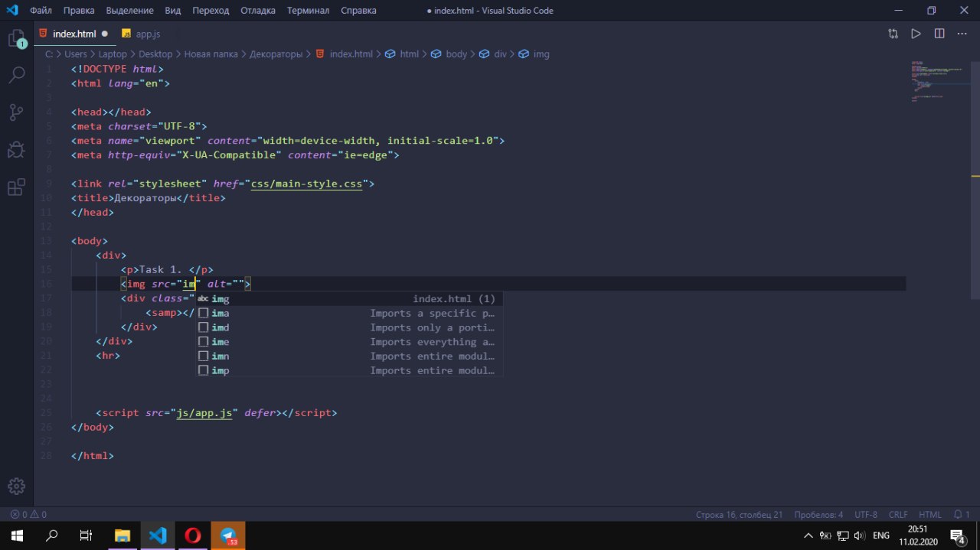The height and width of the screenshot is (550, 980).
Task: Split the editor to the right
Action: 939,34
